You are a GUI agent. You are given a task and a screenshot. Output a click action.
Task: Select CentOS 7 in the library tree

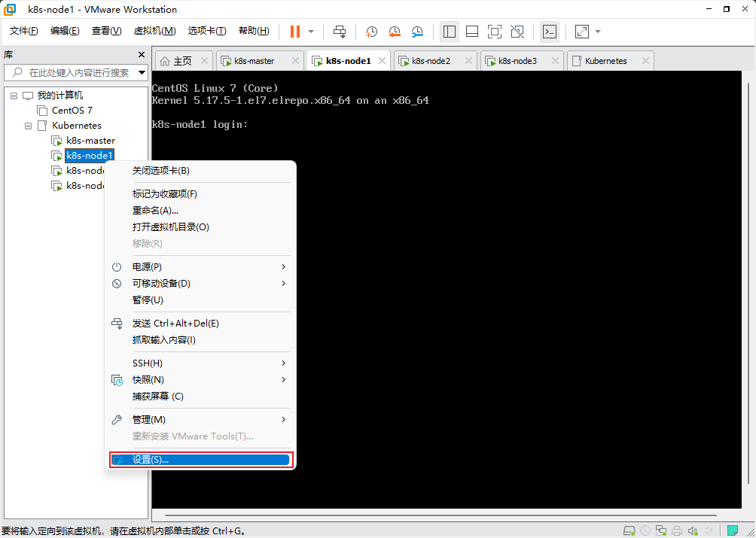tap(72, 111)
